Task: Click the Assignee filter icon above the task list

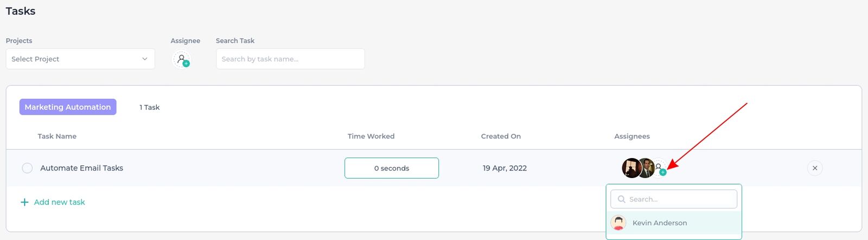Action: pyautogui.click(x=182, y=59)
